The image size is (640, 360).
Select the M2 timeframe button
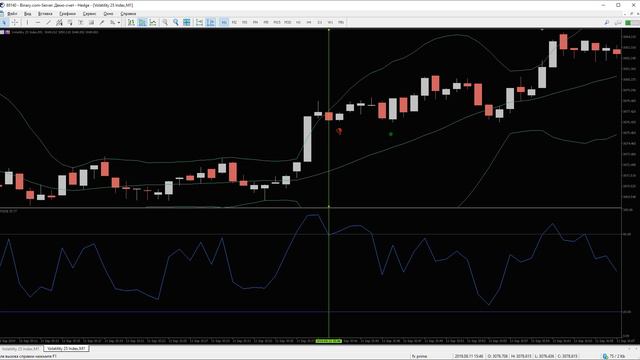234,22
